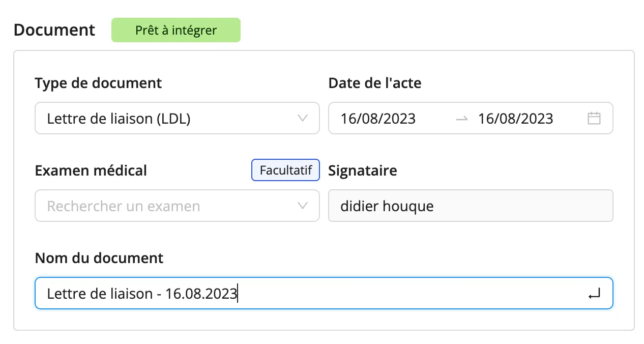Screen dimensions: 644x344
Task: Click the Signataire field with didier houque
Action: point(471,206)
